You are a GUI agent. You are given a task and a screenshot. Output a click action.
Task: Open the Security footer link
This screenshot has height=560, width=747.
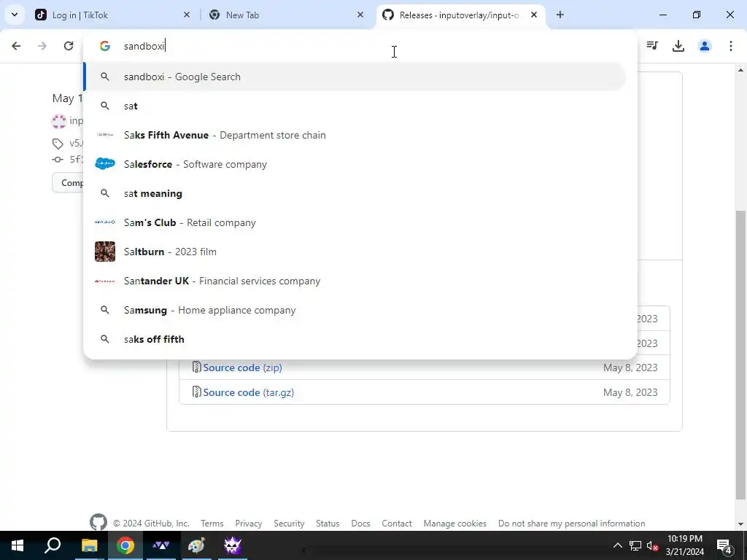tap(289, 524)
